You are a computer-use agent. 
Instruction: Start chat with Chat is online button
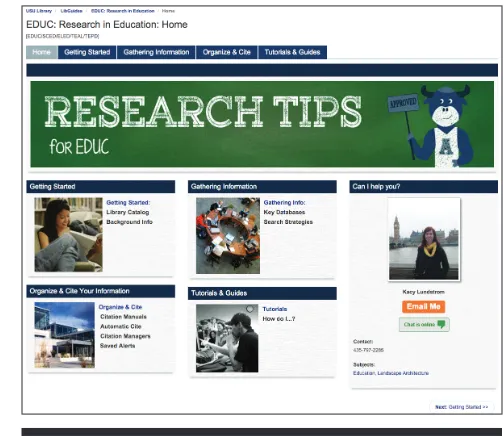424,324
